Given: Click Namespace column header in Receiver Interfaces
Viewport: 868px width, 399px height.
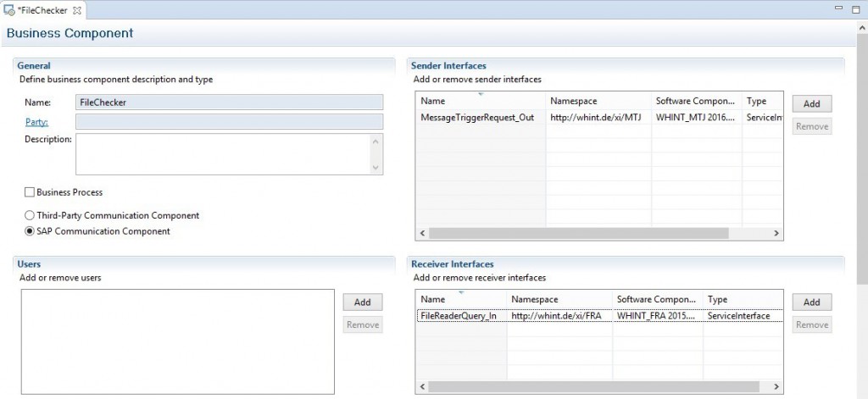Looking at the screenshot, I should [x=559, y=299].
